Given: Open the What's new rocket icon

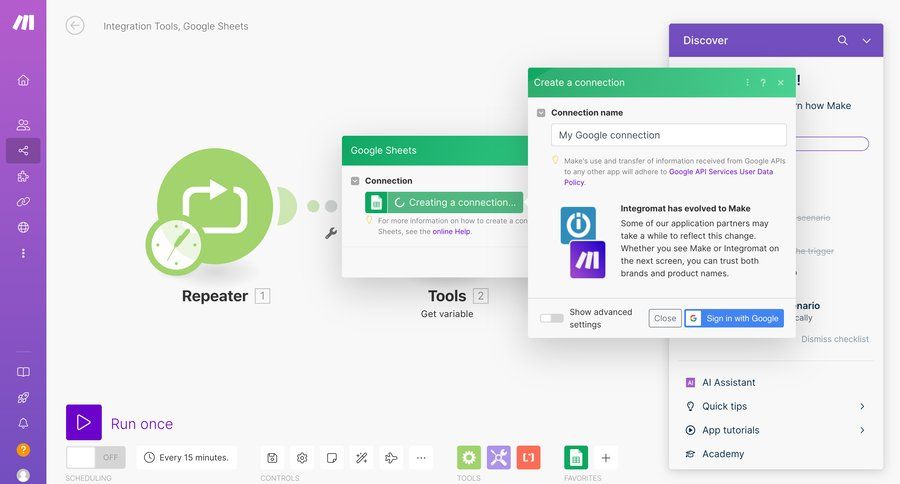Looking at the screenshot, I should click(x=23, y=398).
